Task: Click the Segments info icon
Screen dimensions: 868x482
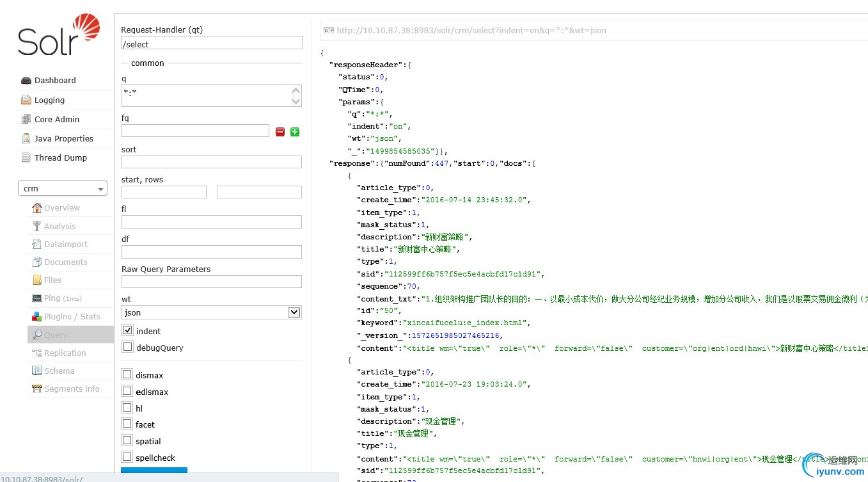Action: click(37, 389)
